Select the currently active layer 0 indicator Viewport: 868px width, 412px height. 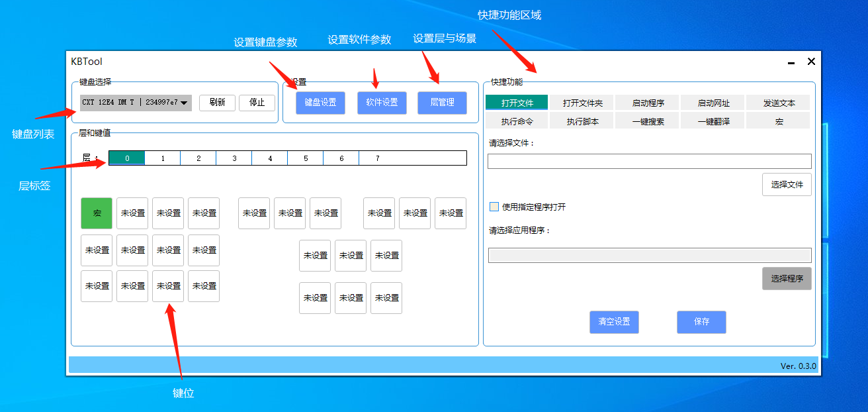click(x=126, y=158)
